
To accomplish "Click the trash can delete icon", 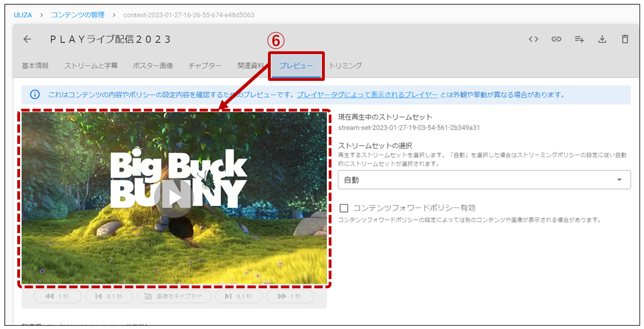I will (625, 39).
